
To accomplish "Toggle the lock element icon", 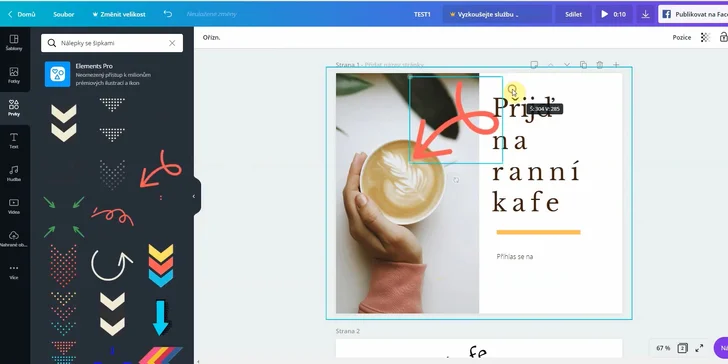I will pyautogui.click(x=723, y=38).
